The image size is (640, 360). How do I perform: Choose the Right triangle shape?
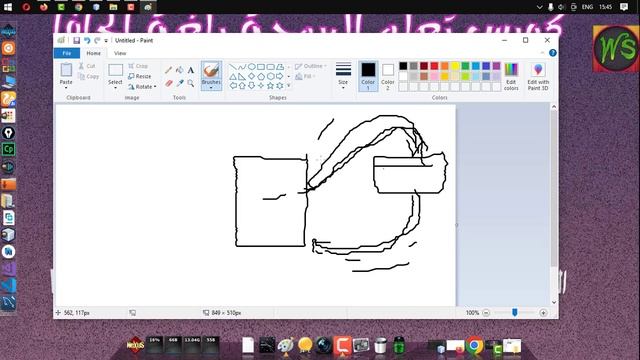pyautogui.click(x=242, y=76)
